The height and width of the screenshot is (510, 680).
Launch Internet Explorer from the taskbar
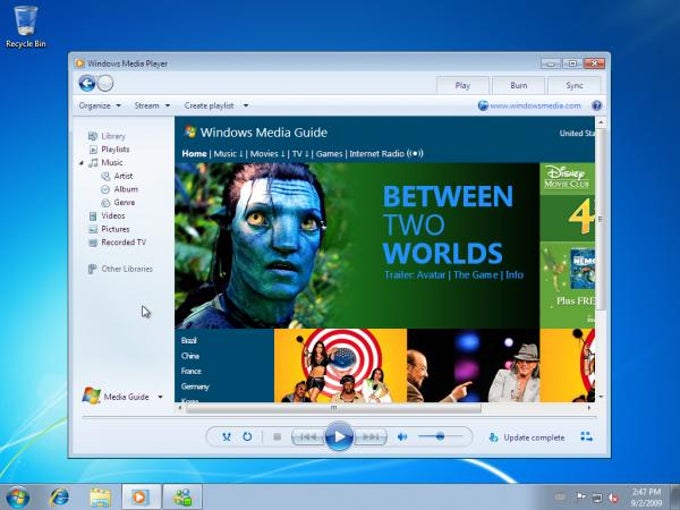click(59, 497)
